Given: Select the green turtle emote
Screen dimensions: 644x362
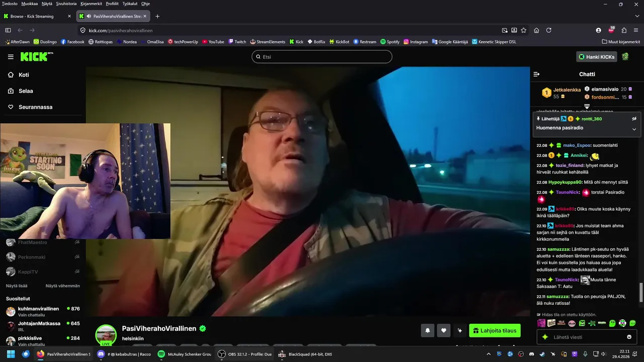Looking at the screenshot, I should (592, 323).
